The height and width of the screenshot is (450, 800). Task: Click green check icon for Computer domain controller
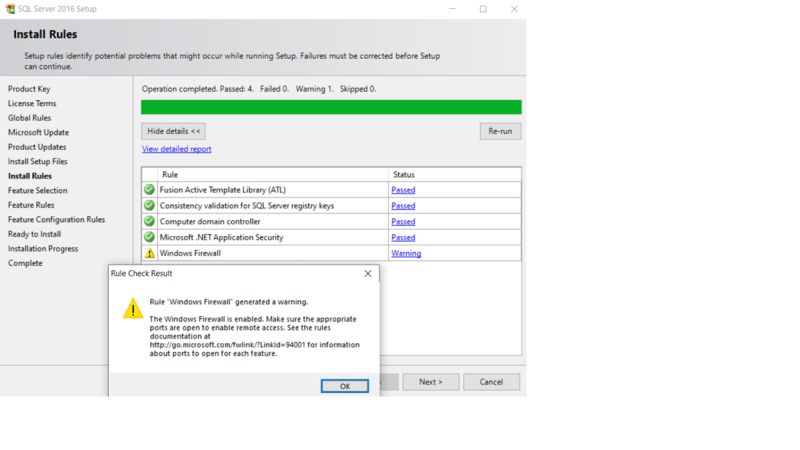click(x=149, y=221)
